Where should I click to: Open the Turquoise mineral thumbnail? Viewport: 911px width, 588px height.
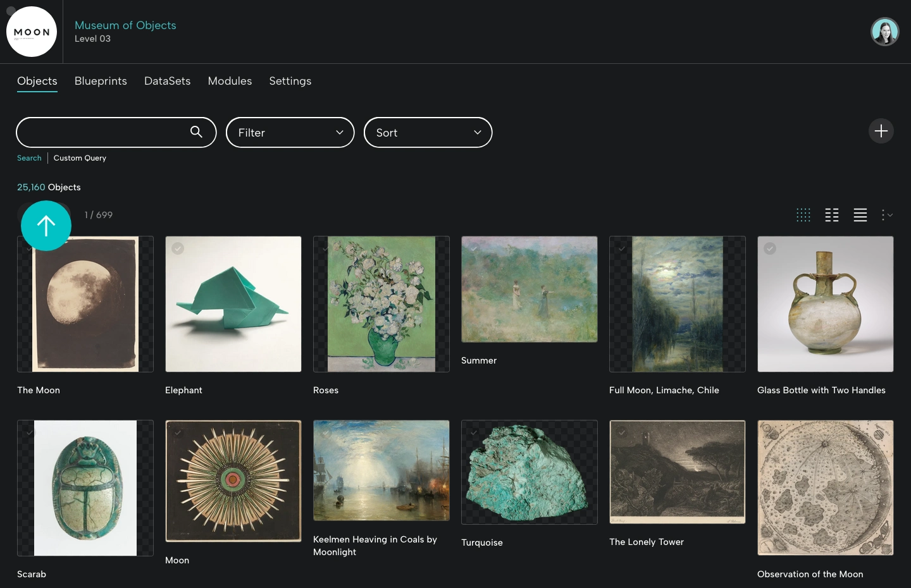[529, 472]
